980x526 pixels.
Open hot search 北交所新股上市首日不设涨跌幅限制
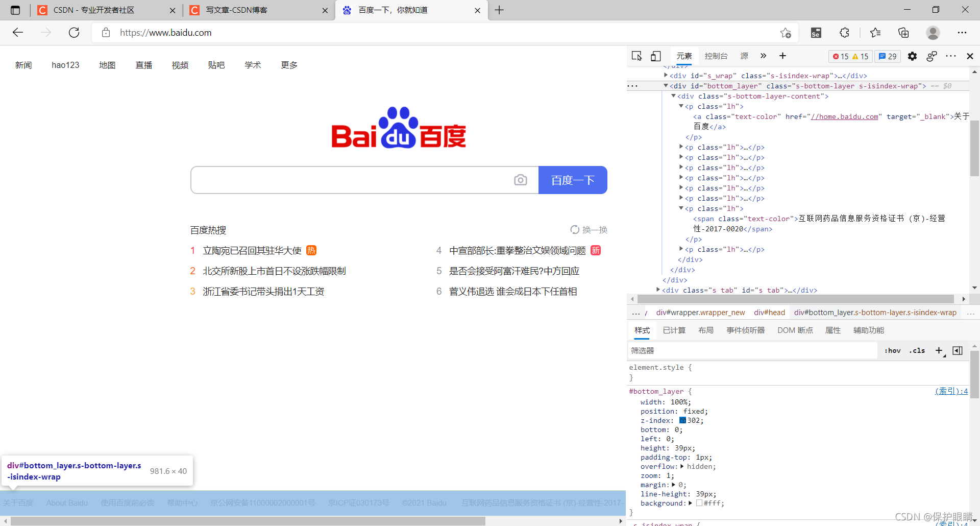tap(275, 271)
